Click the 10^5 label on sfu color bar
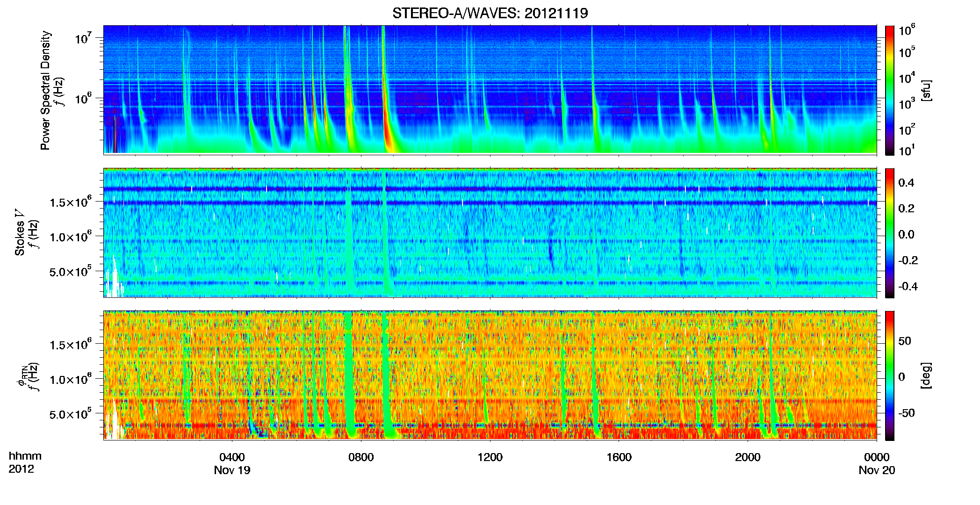This screenshot has width=980, height=505. click(x=907, y=51)
